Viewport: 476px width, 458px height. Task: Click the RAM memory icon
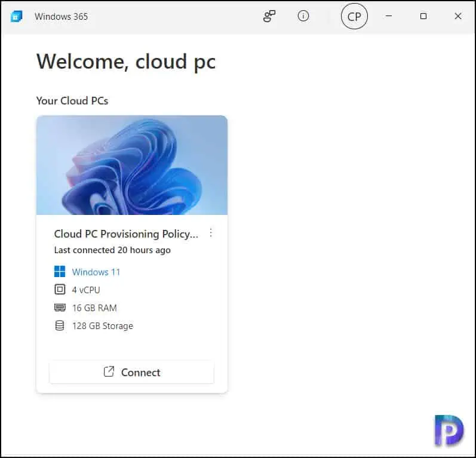click(x=60, y=308)
